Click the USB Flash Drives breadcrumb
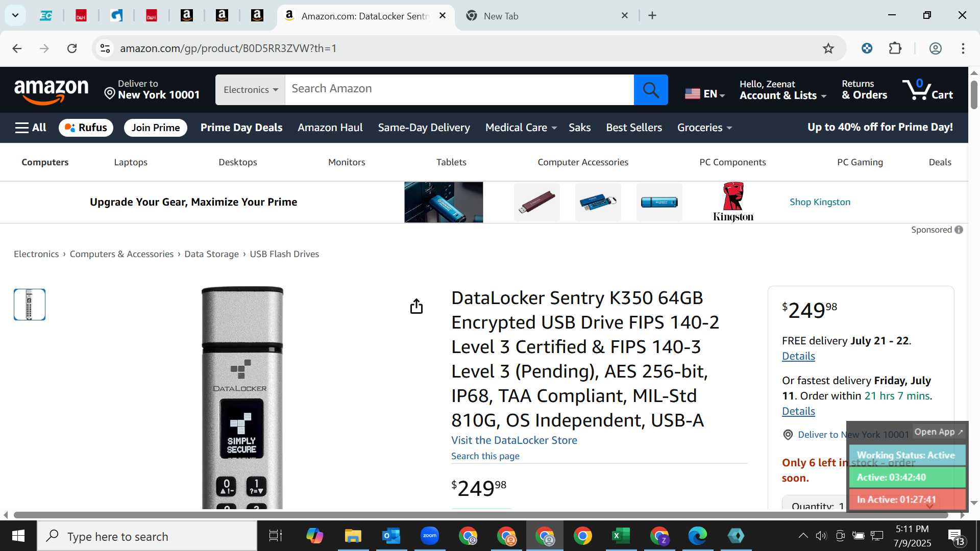980x551 pixels. tap(284, 254)
